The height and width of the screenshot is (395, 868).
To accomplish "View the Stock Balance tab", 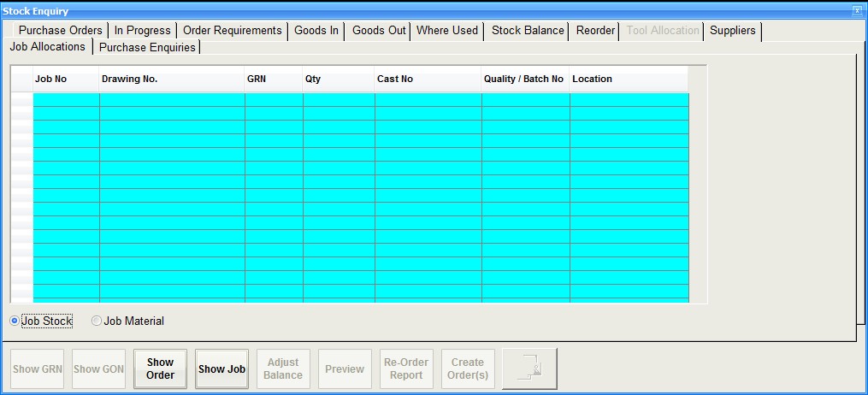I will 528,31.
